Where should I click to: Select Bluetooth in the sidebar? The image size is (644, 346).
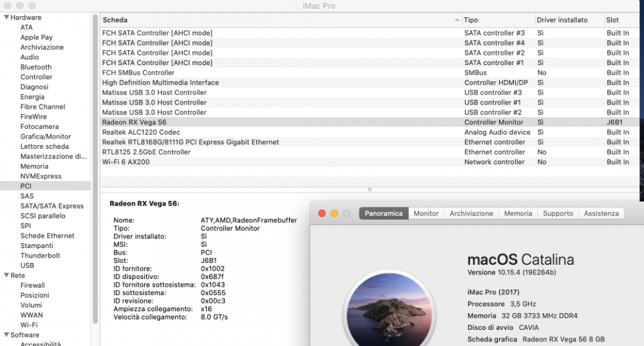pyautogui.click(x=36, y=67)
